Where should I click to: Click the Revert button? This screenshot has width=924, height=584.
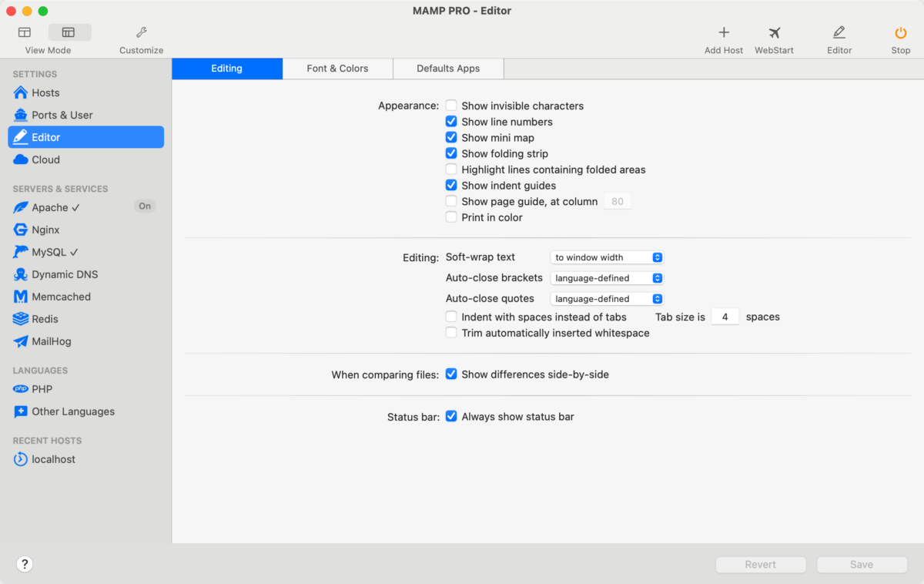761,565
